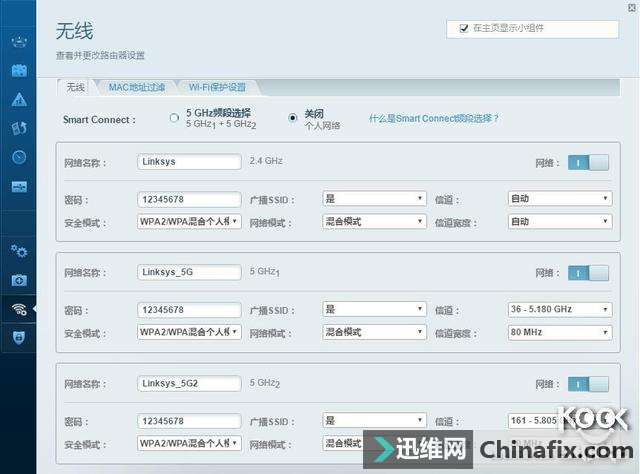Open 网络模式 dropdown for Linksys_5G

[x=374, y=332]
